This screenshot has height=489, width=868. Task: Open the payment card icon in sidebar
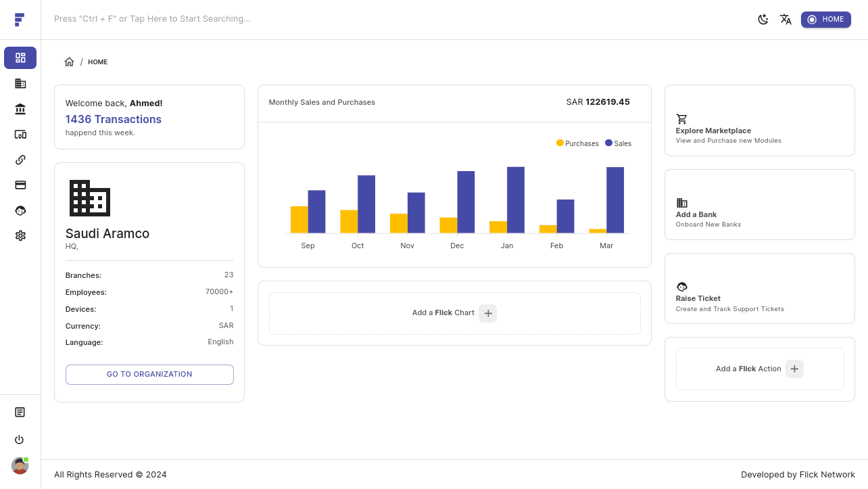pos(20,185)
